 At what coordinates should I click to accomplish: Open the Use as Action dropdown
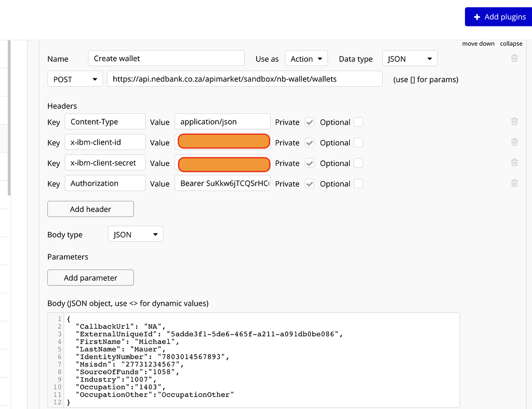(306, 58)
